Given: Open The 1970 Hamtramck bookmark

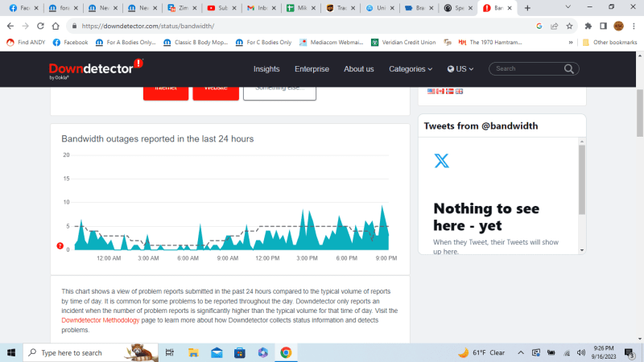Looking at the screenshot, I should [x=490, y=43].
